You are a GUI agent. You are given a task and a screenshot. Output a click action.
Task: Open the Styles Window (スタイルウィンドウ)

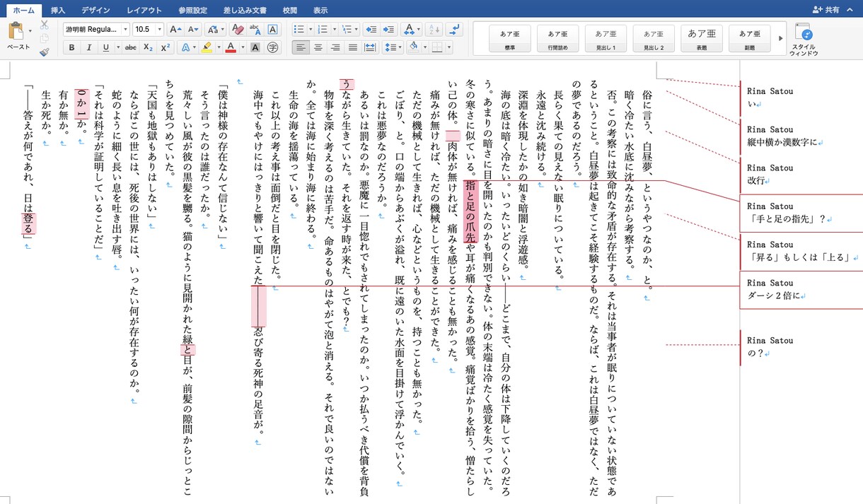pos(804,38)
